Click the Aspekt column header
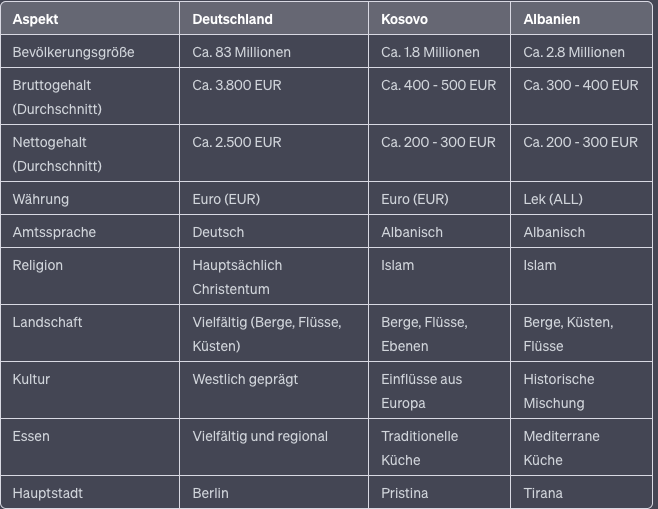The width and height of the screenshot is (658, 509). tap(35, 19)
